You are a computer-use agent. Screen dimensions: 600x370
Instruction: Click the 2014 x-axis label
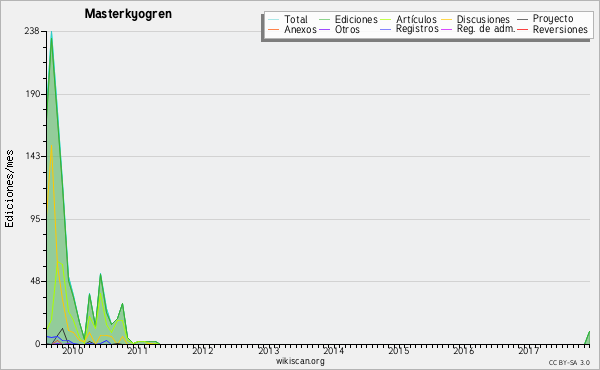click(x=334, y=350)
